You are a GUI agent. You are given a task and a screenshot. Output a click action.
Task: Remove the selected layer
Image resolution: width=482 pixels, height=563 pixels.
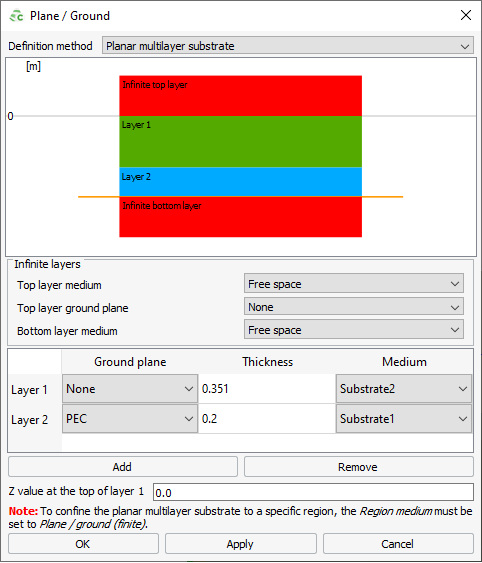click(358, 467)
